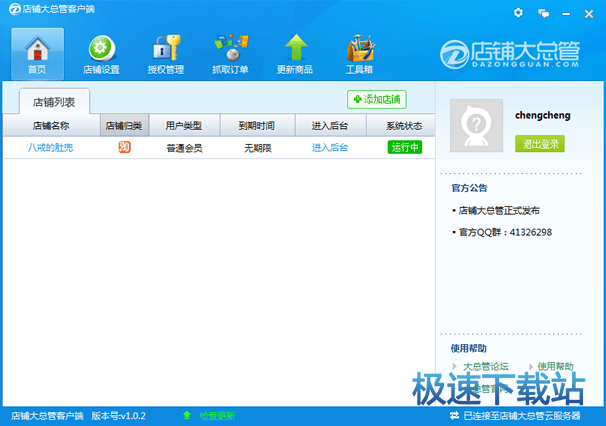This screenshot has height=426, width=606.
Task: Open the 大总管论坛 forum link
Action: (486, 366)
